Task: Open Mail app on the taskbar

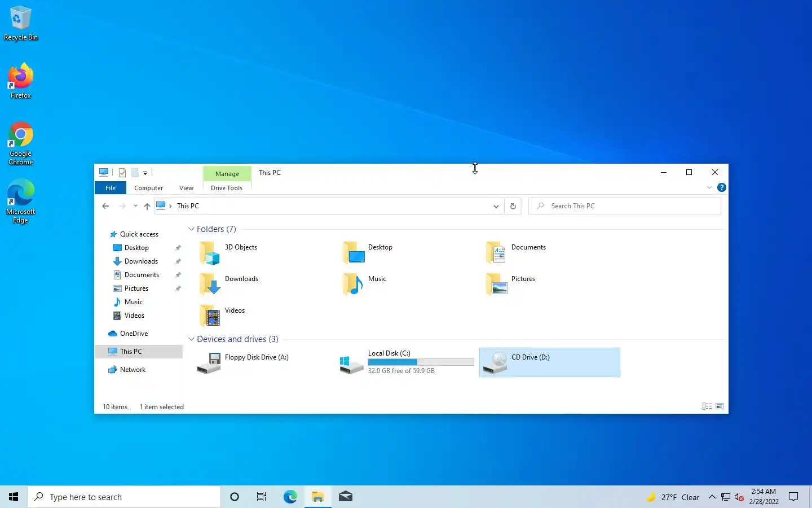Action: coord(346,497)
